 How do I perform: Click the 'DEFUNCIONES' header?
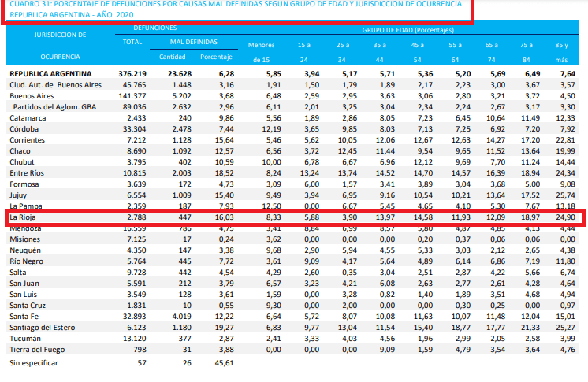point(154,28)
